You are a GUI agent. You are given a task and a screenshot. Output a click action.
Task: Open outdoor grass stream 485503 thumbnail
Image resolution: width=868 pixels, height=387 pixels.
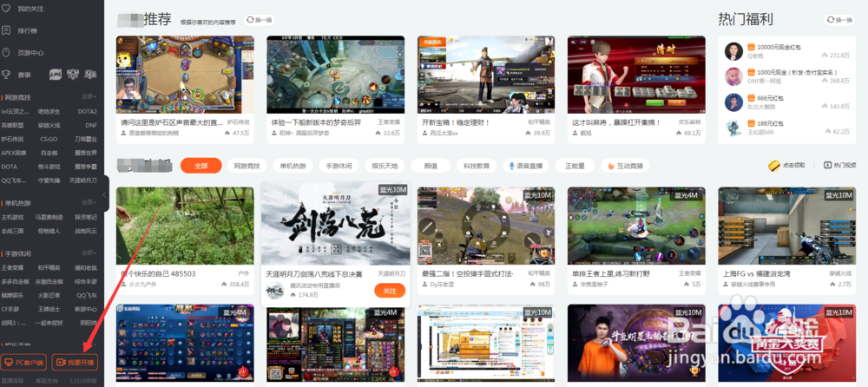(x=185, y=226)
